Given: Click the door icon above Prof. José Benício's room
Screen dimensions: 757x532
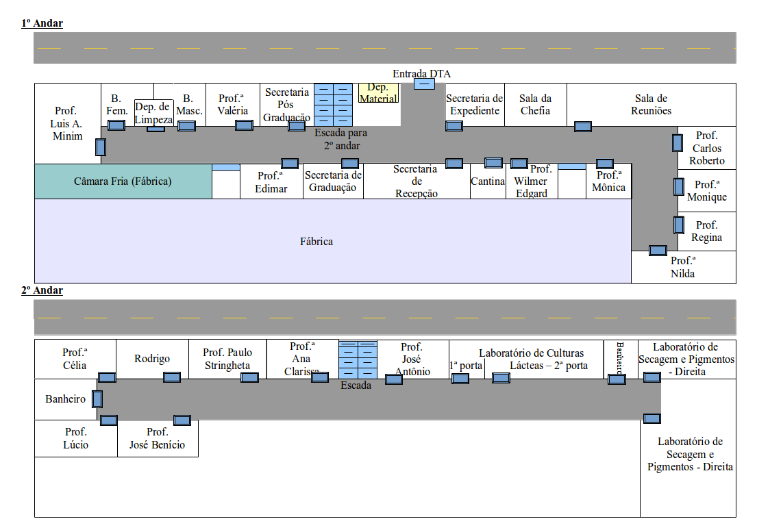Looking at the screenshot, I should (182, 420).
